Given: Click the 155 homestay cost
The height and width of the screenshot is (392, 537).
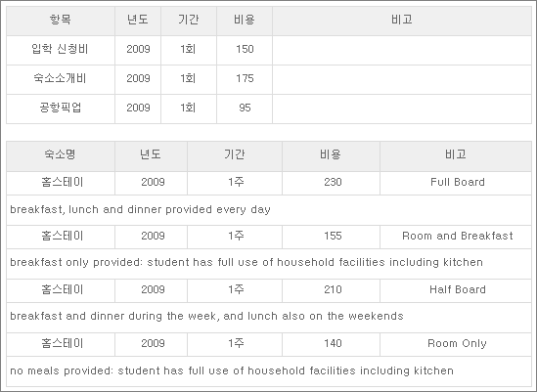Looking at the screenshot, I should pyautogui.click(x=332, y=236).
